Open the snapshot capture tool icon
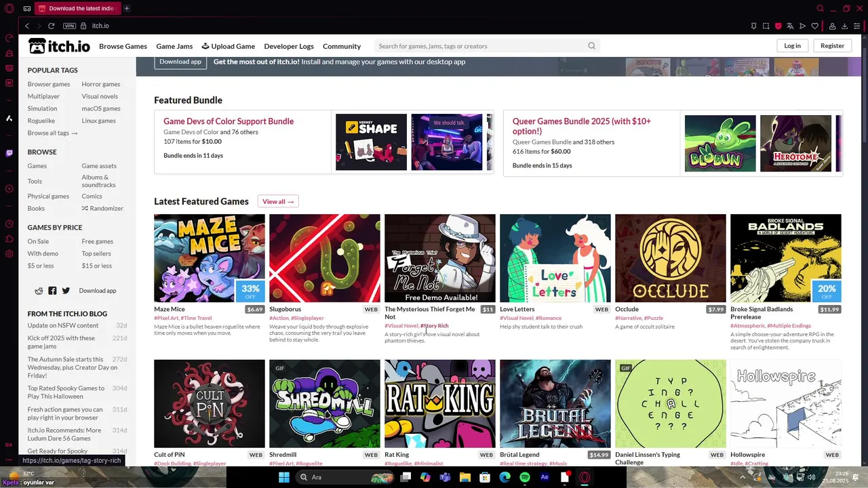 766,26
